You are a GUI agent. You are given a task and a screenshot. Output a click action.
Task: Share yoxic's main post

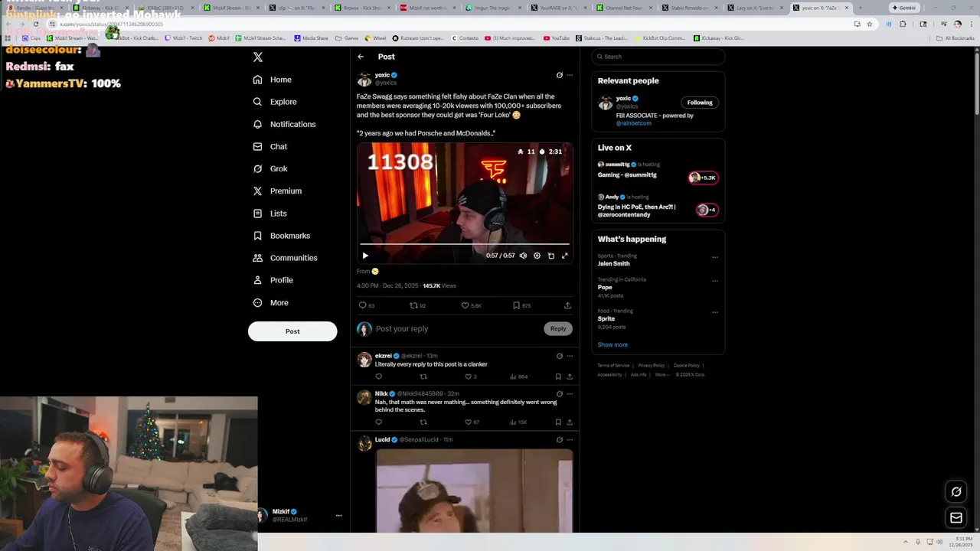(x=567, y=305)
